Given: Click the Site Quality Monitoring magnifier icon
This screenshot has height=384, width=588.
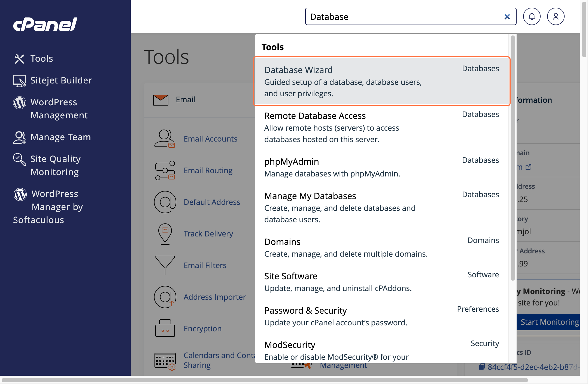Looking at the screenshot, I should pos(20,160).
